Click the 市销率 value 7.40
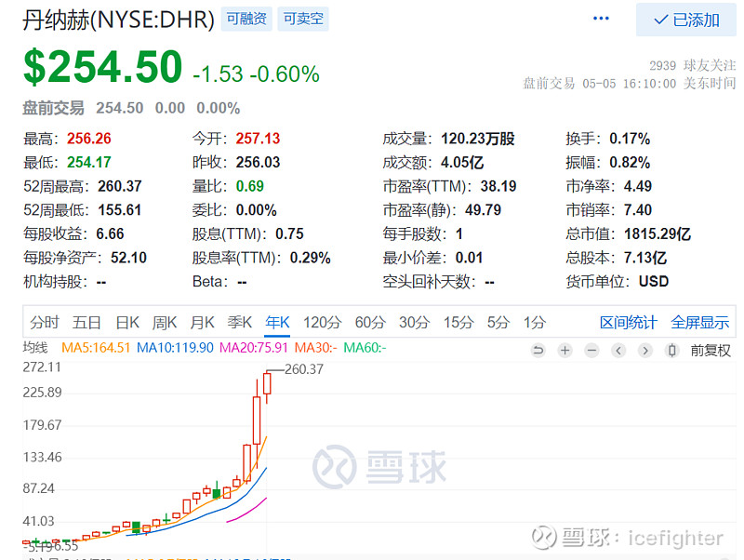This screenshot has width=744, height=560. (x=638, y=209)
